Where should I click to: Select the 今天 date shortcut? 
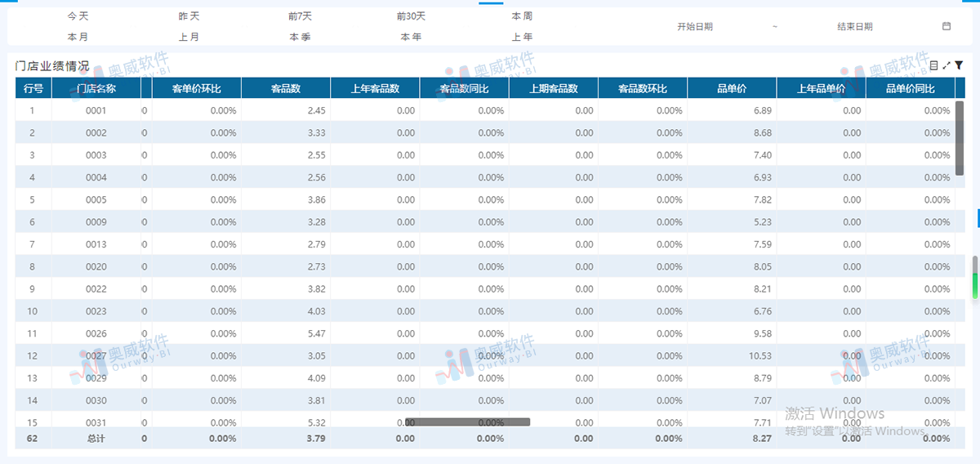click(78, 16)
